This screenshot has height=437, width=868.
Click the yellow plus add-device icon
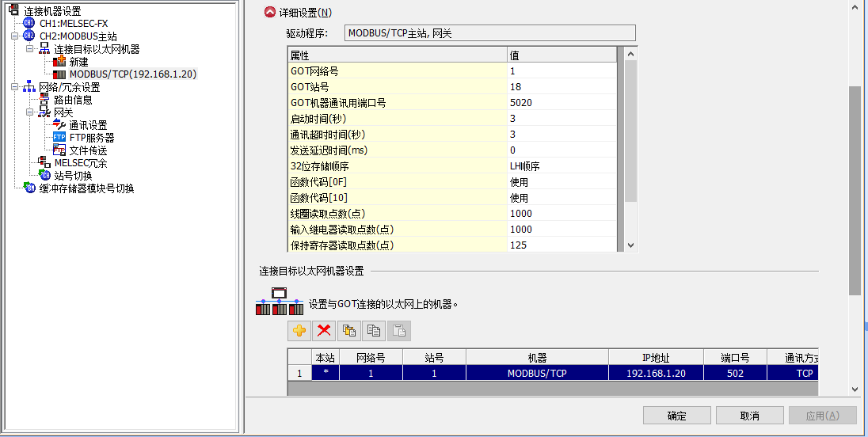[299, 331]
